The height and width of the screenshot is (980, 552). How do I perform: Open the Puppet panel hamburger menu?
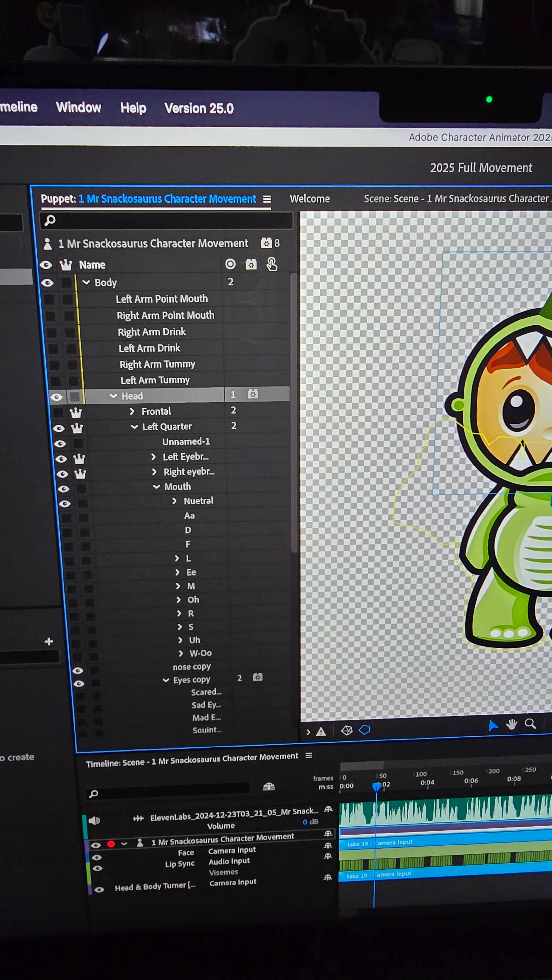point(267,199)
